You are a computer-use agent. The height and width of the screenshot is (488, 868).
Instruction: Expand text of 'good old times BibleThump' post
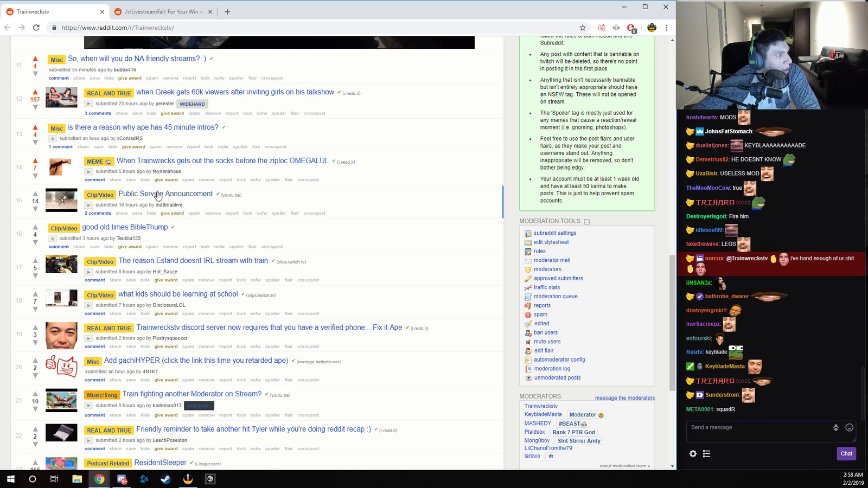pyautogui.click(x=53, y=239)
